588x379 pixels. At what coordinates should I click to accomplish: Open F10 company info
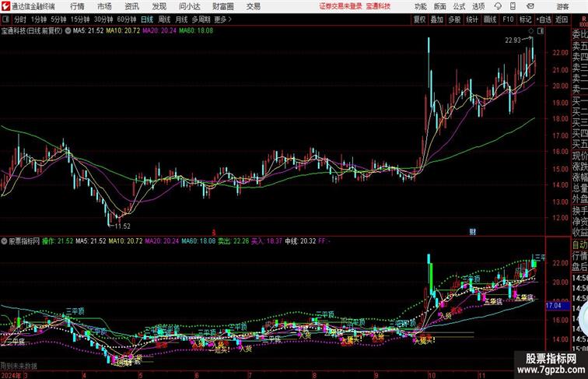point(508,19)
